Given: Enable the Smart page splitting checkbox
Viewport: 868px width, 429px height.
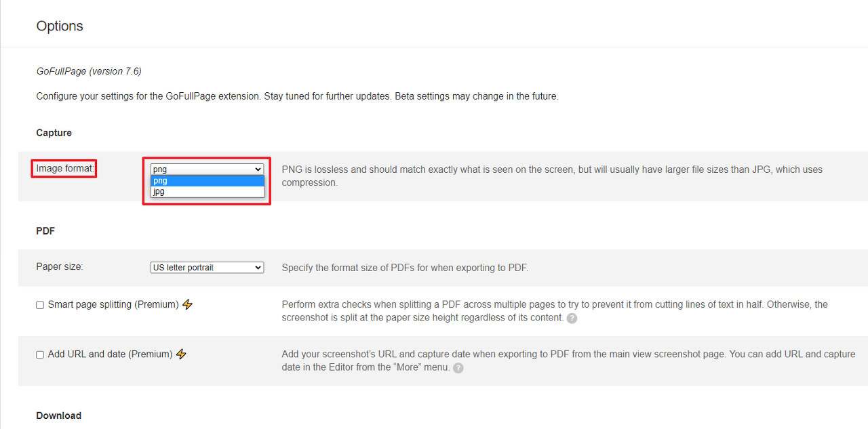Looking at the screenshot, I should tap(40, 305).
